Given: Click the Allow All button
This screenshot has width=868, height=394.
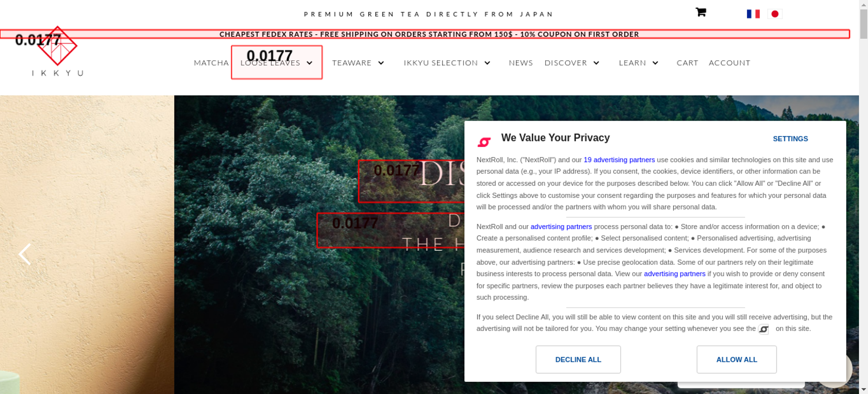Looking at the screenshot, I should pos(736,359).
